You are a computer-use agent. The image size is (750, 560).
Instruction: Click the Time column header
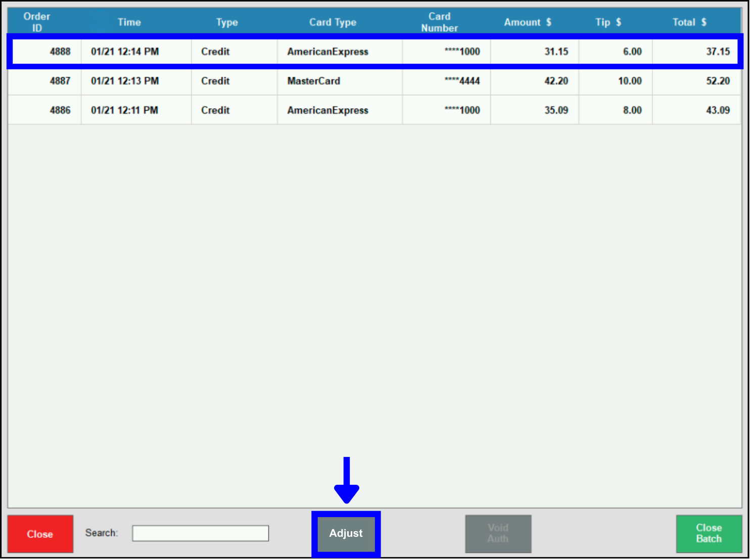point(129,22)
